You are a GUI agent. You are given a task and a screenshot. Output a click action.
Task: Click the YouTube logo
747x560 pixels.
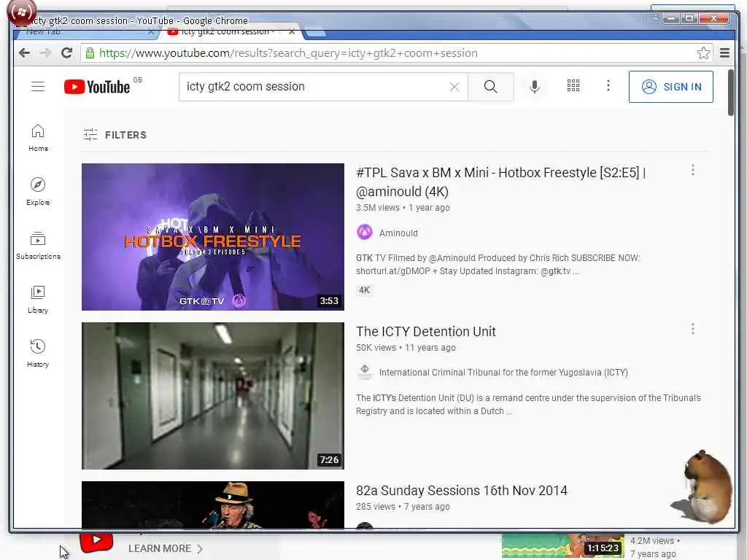[97, 87]
